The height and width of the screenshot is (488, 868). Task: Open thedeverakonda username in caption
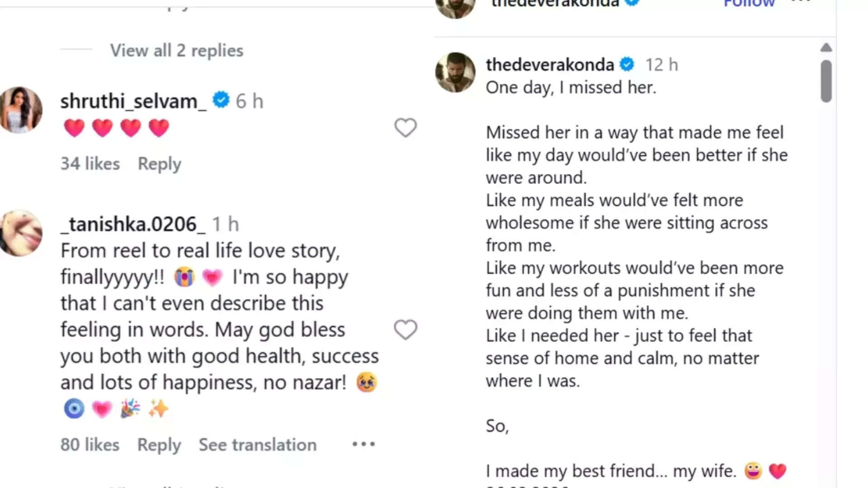(550, 65)
